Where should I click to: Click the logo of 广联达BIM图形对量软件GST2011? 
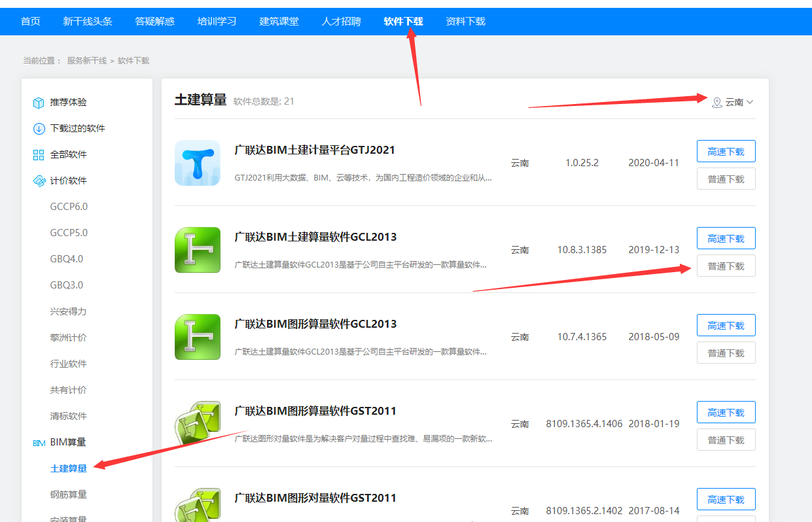coord(198,505)
